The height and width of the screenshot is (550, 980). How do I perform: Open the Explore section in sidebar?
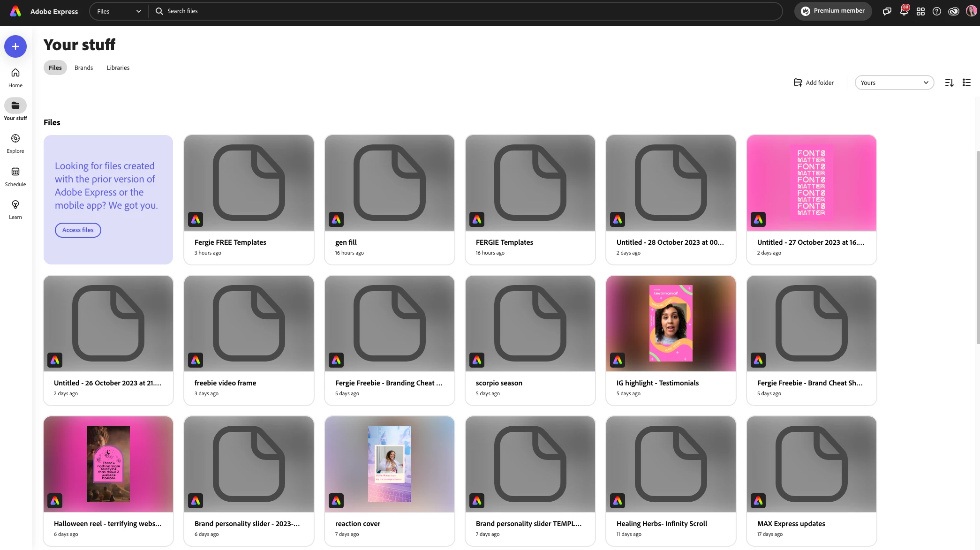click(15, 143)
